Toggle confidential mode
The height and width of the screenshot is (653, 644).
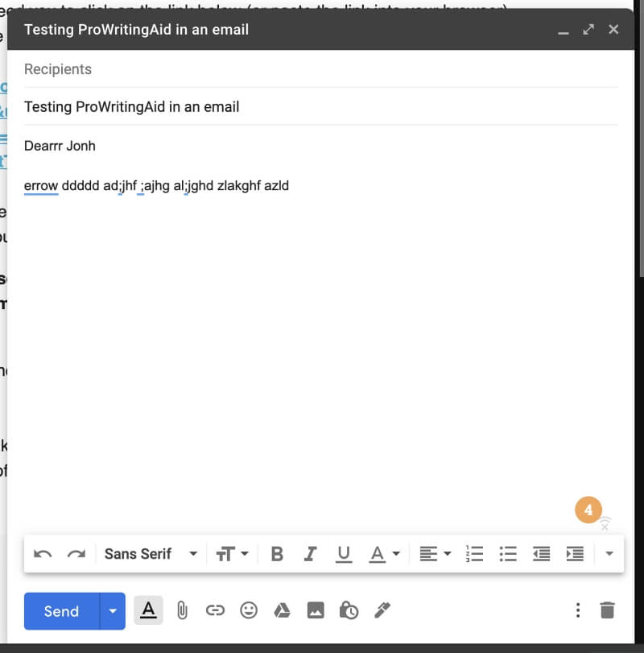click(349, 610)
